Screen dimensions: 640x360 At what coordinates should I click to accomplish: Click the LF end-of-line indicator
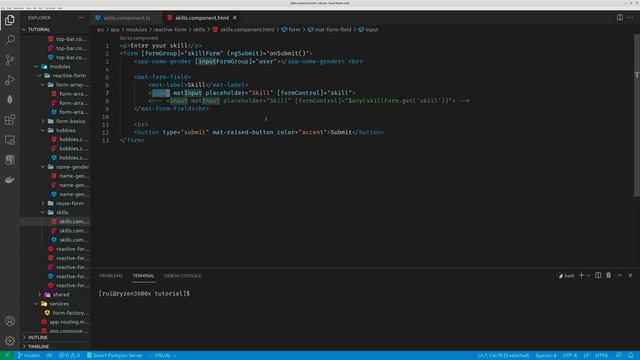click(x=586, y=356)
